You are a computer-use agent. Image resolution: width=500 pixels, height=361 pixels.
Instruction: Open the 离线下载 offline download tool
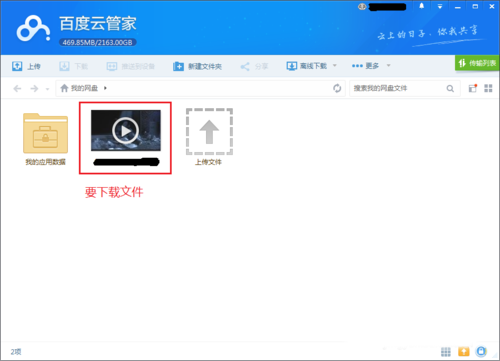(307, 66)
